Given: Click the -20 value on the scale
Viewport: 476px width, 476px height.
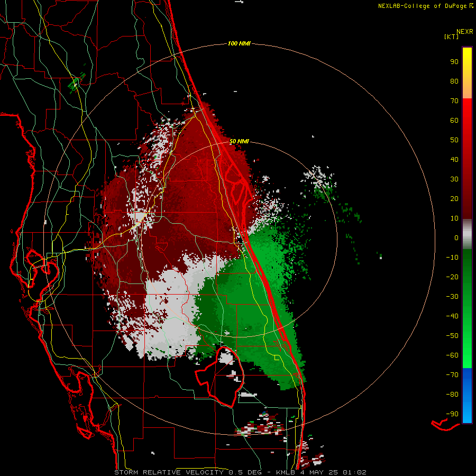Looking at the screenshot, I should [452, 277].
